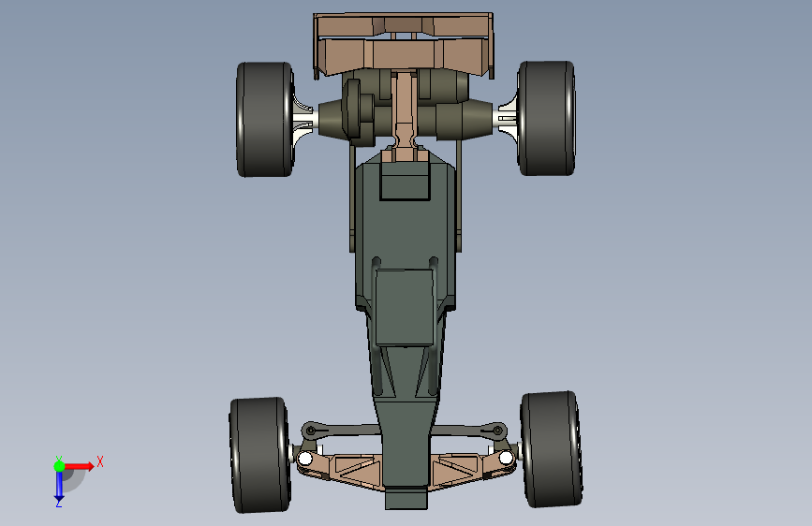Screen dimensions: 812x526
Task: Select the small rectangular hatch behind the rear axle
Action: 405,182
